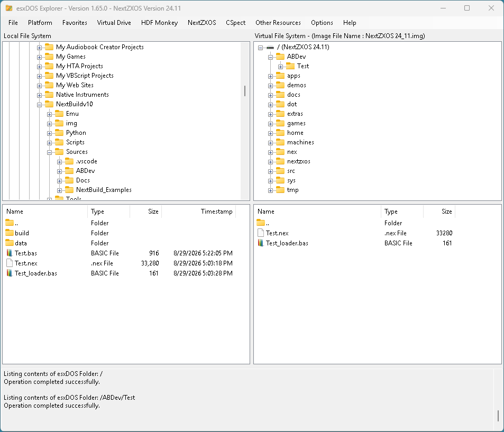Viewport: 504px width, 432px height.
Task: Collapse the virtual root NextZXOS 24.11 node
Action: [260, 48]
